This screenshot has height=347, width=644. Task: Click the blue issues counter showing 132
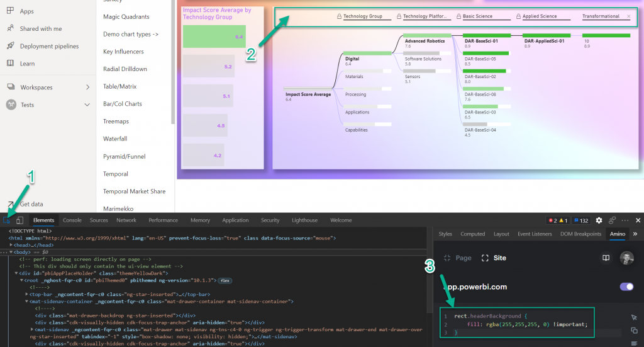point(581,220)
